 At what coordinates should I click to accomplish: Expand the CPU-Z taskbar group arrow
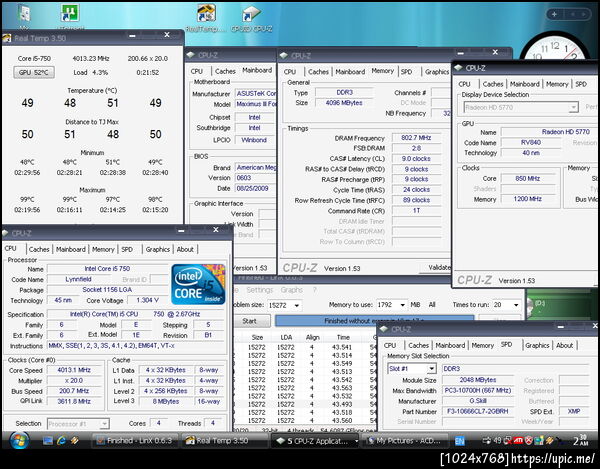point(356,441)
